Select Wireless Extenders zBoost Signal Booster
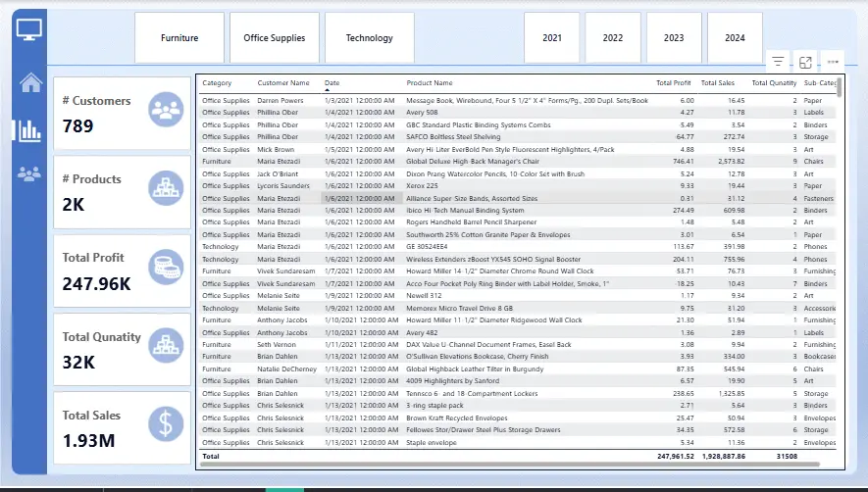Image resolution: width=868 pixels, height=492 pixels. pyautogui.click(x=493, y=259)
